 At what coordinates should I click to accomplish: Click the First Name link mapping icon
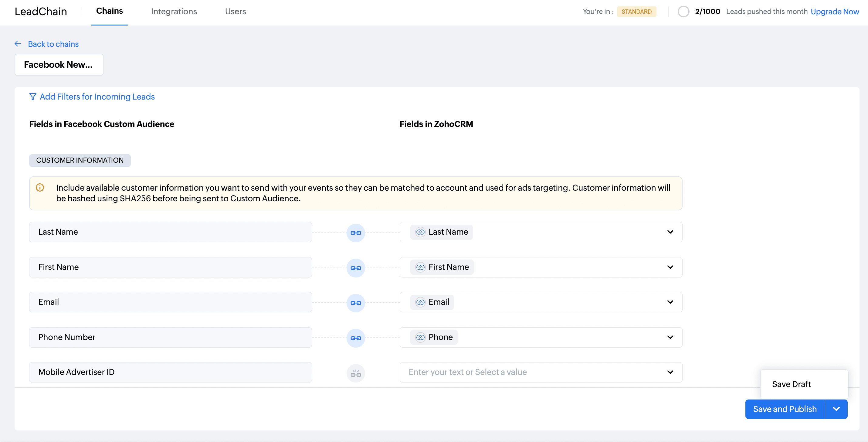click(x=355, y=268)
